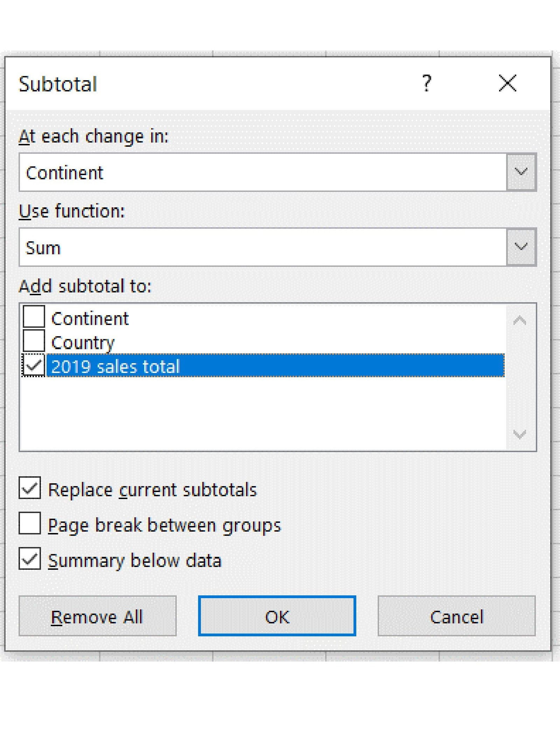Open the 'At each change in' dropdown arrow
The image size is (560, 747).
click(x=521, y=172)
